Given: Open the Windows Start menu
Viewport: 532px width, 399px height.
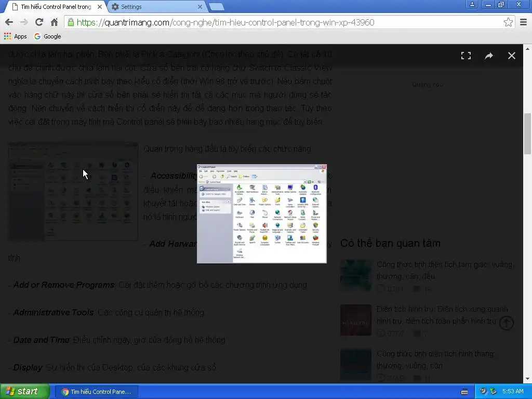Looking at the screenshot, I should pyautogui.click(x=24, y=391).
